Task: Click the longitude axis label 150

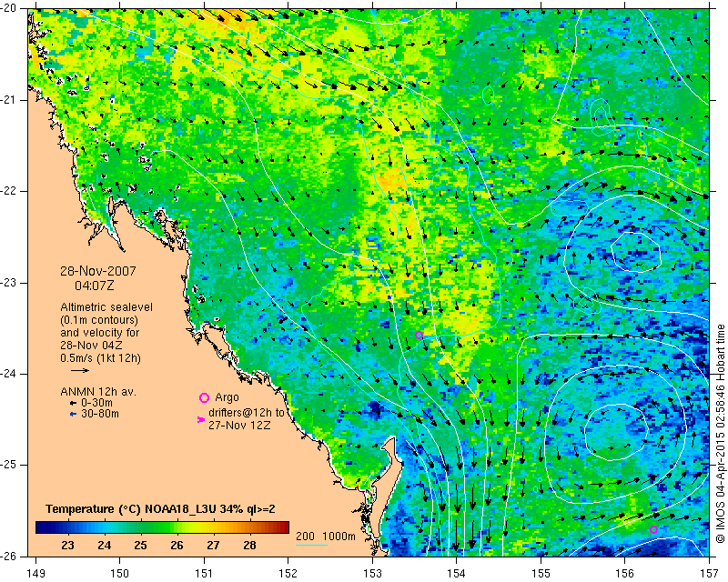Action: [119, 574]
